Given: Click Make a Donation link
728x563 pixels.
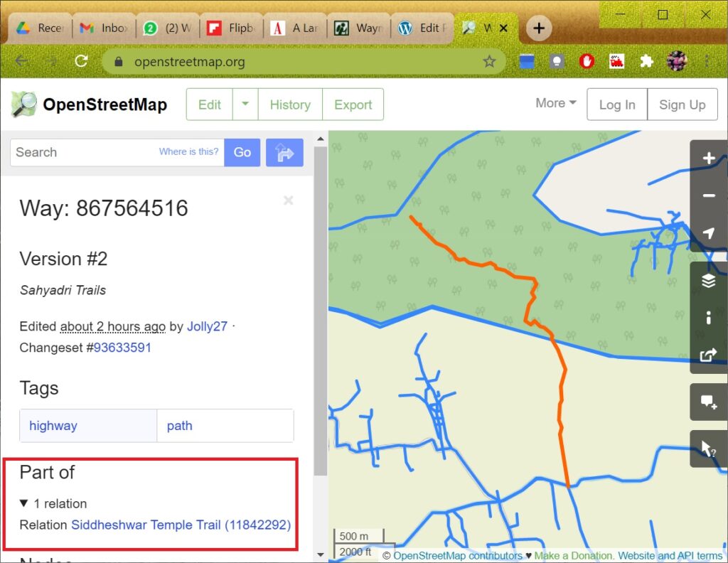Looking at the screenshot, I should tap(574, 556).
